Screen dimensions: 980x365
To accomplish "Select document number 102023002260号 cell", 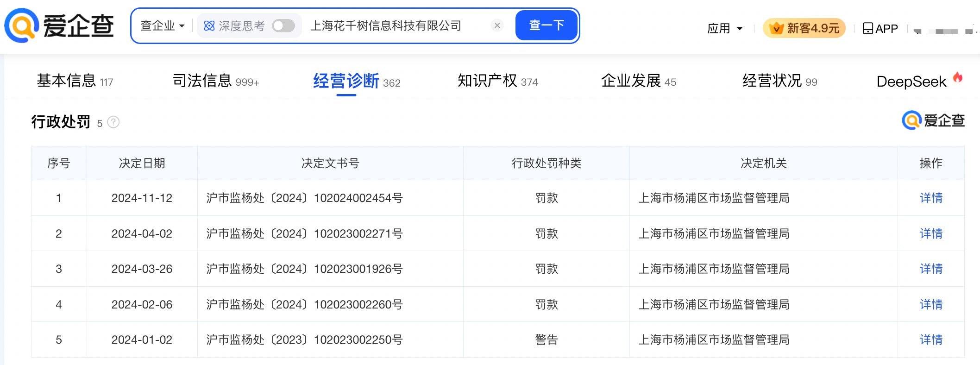I will pos(330,304).
